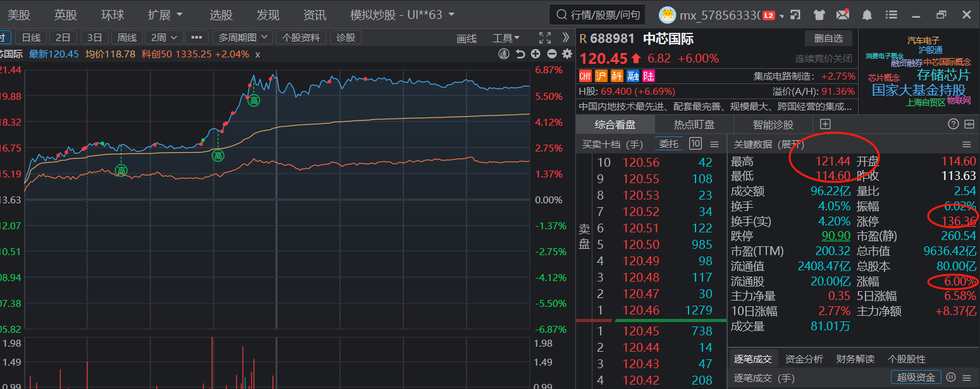The width and height of the screenshot is (980, 389).
Task: Click the blue 融 margin badge
Action: pyautogui.click(x=633, y=76)
